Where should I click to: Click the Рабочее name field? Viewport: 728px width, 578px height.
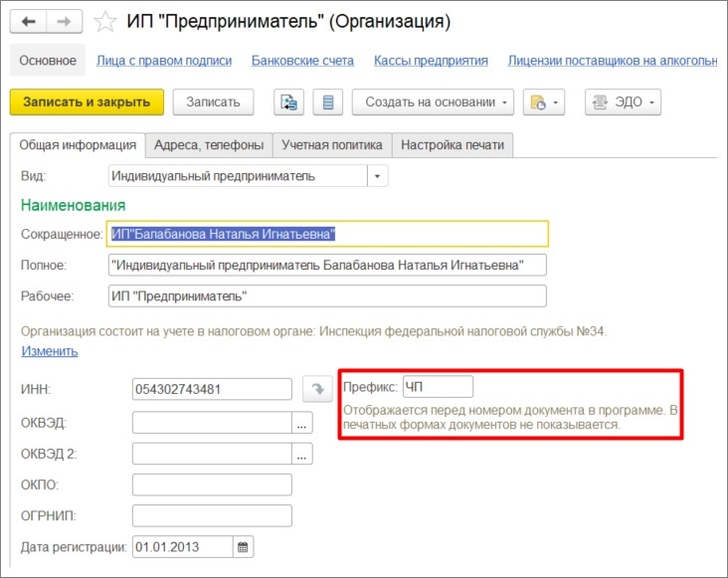(327, 296)
